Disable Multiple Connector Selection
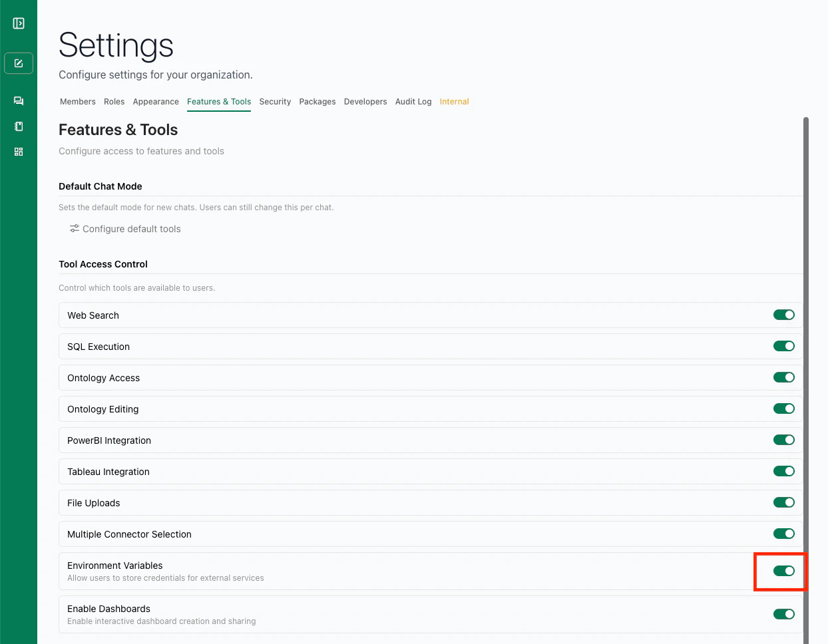Viewport: 828px width, 644px height. point(783,534)
